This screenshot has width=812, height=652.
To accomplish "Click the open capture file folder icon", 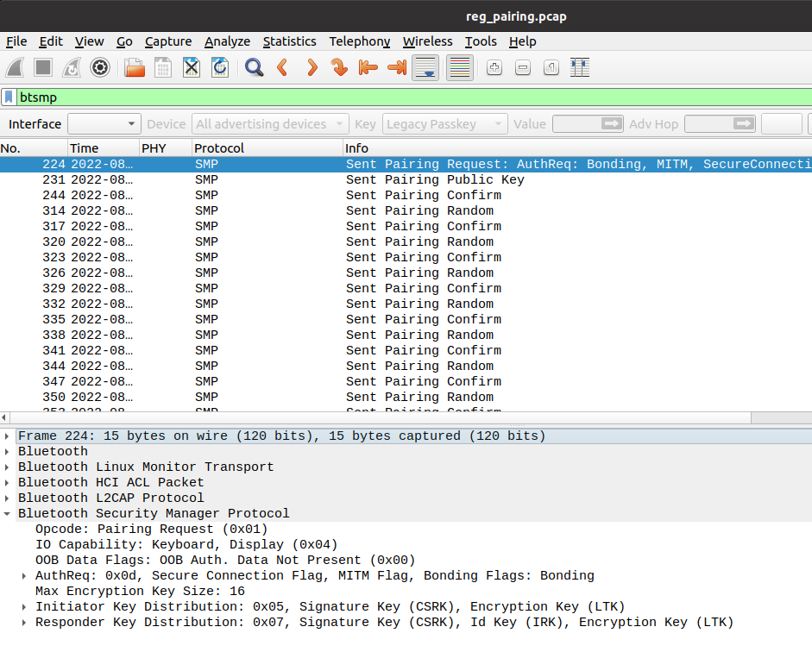I will tap(134, 67).
